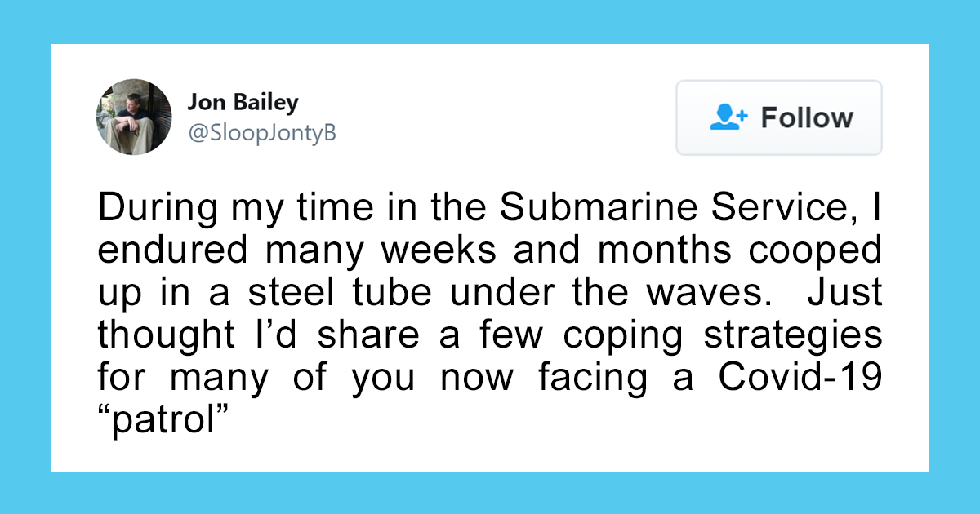Click Jon Bailey's profile avatar

(135, 117)
